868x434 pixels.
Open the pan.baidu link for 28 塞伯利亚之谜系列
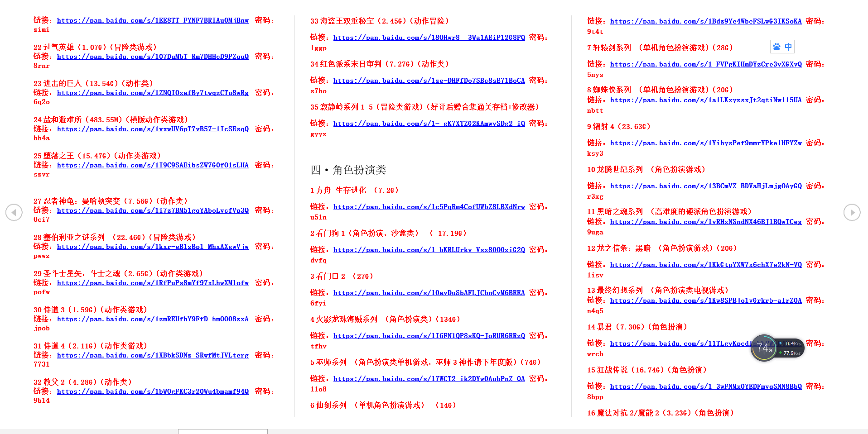[153, 247]
